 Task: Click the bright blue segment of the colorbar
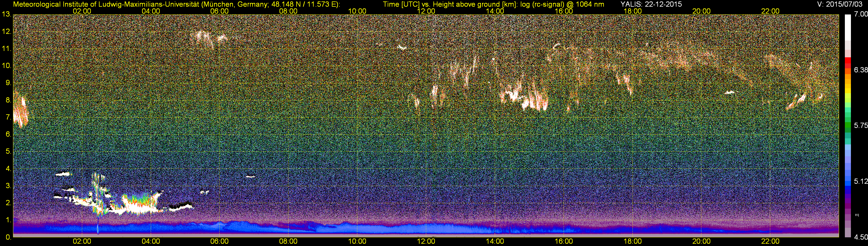848,183
